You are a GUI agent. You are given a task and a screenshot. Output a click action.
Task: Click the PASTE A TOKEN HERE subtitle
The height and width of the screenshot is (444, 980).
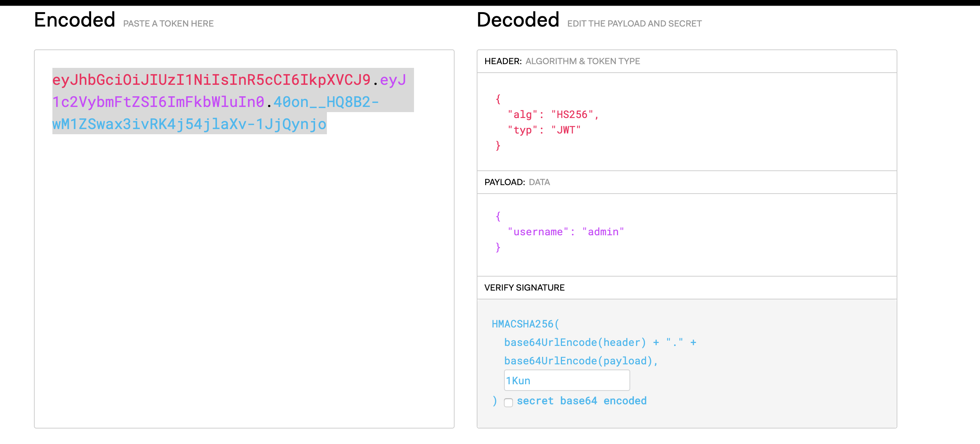point(168,24)
